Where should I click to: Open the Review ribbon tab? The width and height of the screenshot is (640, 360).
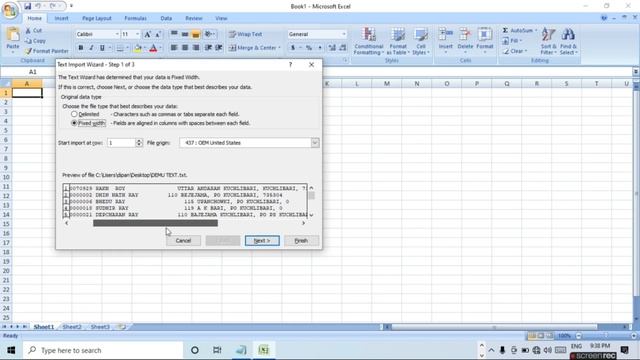click(x=194, y=18)
